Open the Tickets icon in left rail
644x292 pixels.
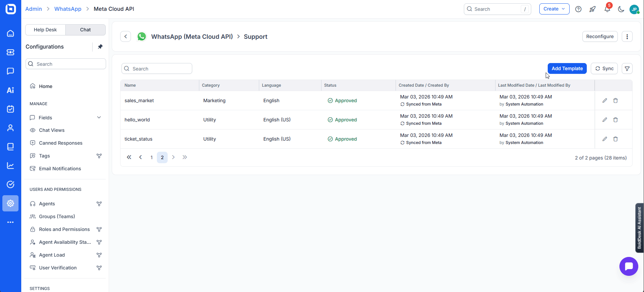[10, 52]
